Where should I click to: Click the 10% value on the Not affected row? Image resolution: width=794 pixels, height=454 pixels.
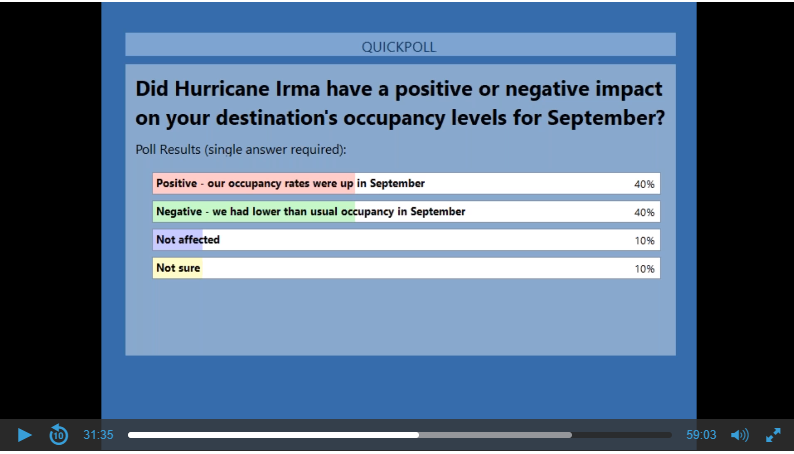(x=644, y=241)
